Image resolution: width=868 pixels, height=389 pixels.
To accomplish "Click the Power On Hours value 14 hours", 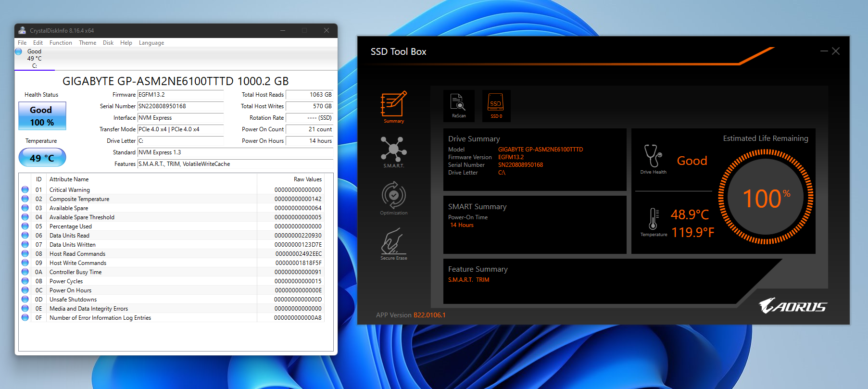I will click(310, 141).
